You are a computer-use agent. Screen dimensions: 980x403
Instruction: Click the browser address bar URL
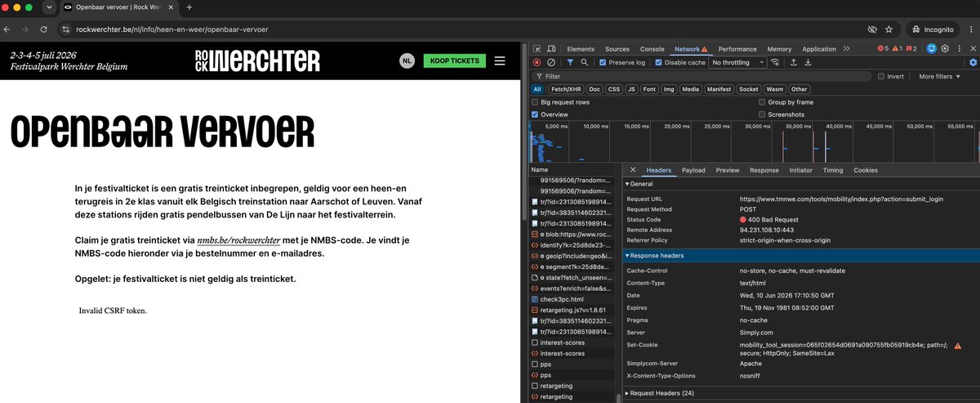coord(171,29)
